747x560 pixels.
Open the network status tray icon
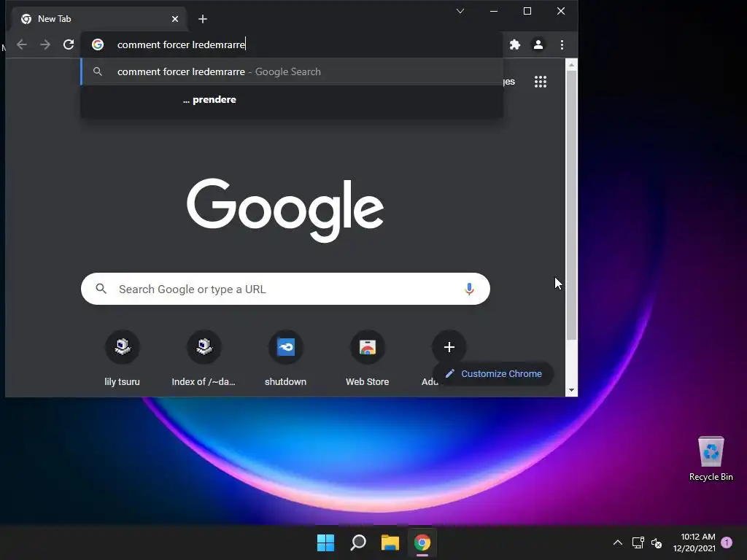[x=638, y=542]
